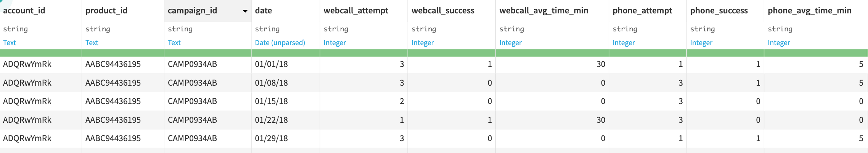Select the webcall_avg_time_min column header
This screenshot has height=153, width=868.
coord(544,11)
